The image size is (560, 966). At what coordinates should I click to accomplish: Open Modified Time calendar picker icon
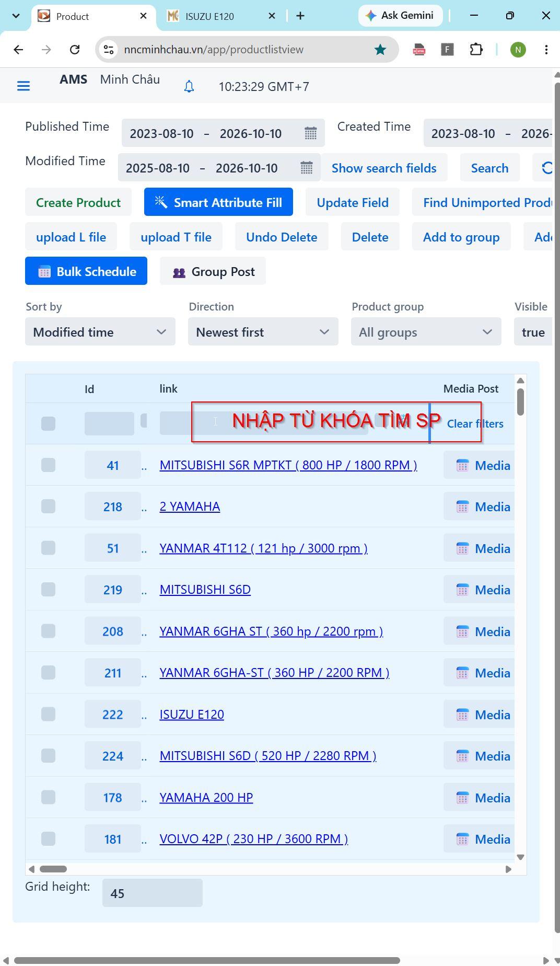coord(306,168)
